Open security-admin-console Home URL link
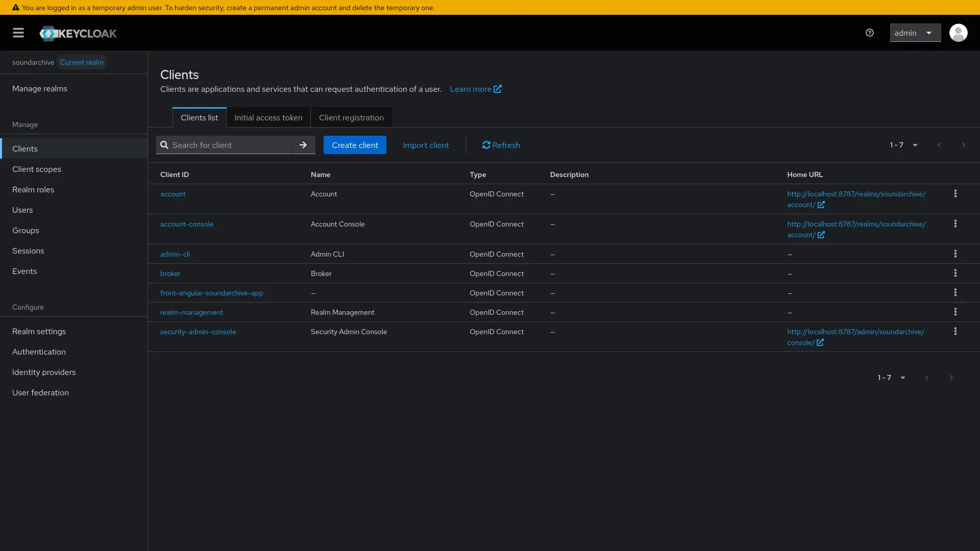Viewport: 980px width, 551px height. (x=855, y=337)
